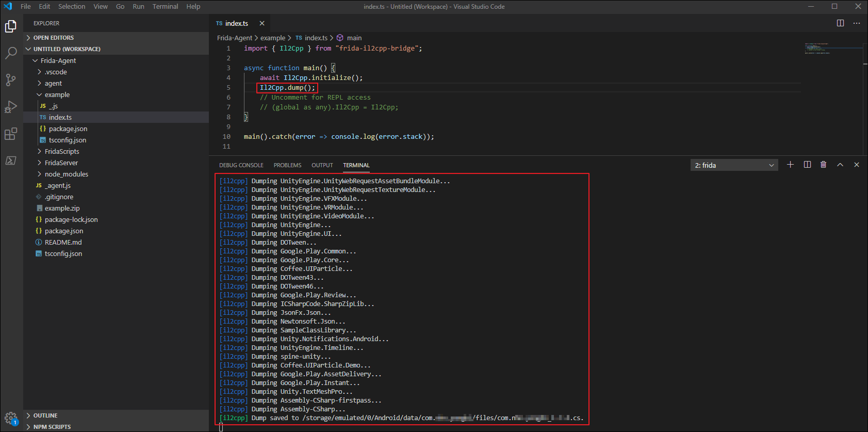The height and width of the screenshot is (432, 868).
Task: Close the terminal panel
Action: coord(857,165)
